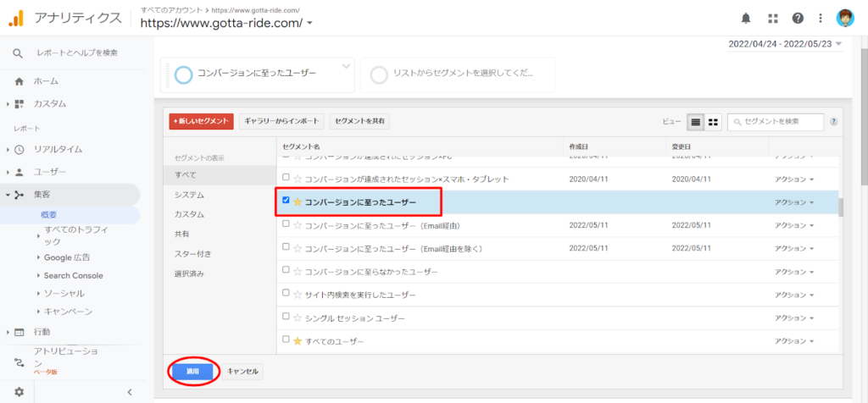Check コンバージョンに至らなかったユーザー checkbox
868x403 pixels.
click(286, 270)
